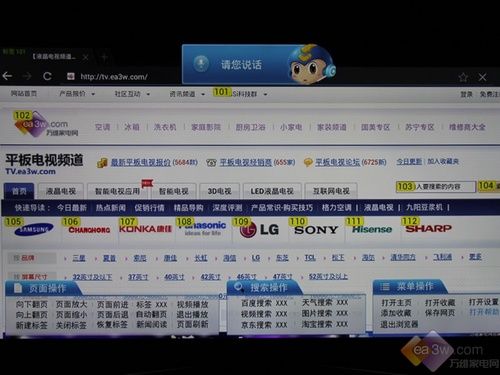Image resolution: width=500 pixels, height=375 pixels.
Task: Click the ea3w.com site logo
Action: coord(46,125)
